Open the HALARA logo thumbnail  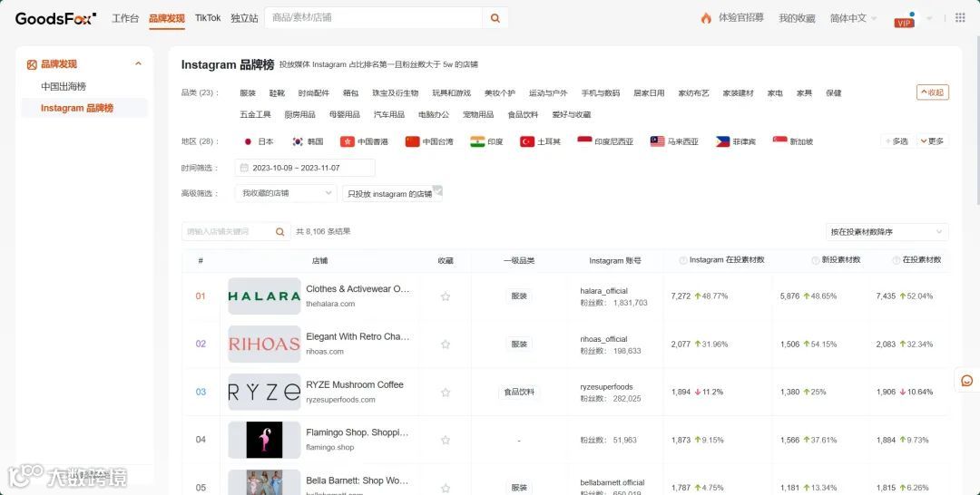(264, 296)
